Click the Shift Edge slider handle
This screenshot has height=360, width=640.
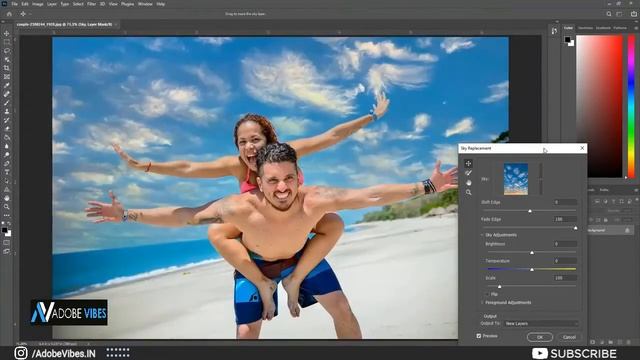pyautogui.click(x=530, y=211)
